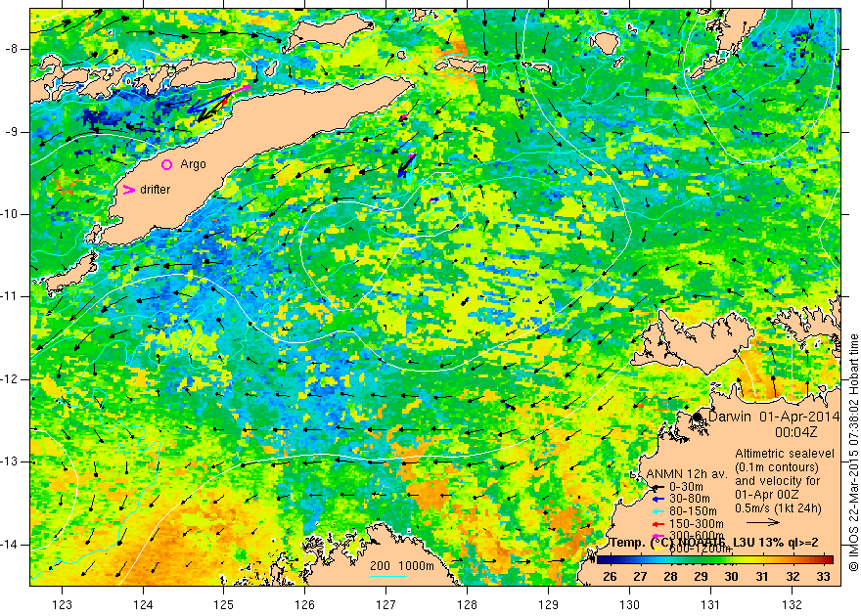The height and width of the screenshot is (616, 861).
Task: Click the black 0-30m legend arrow
Action: (657, 487)
